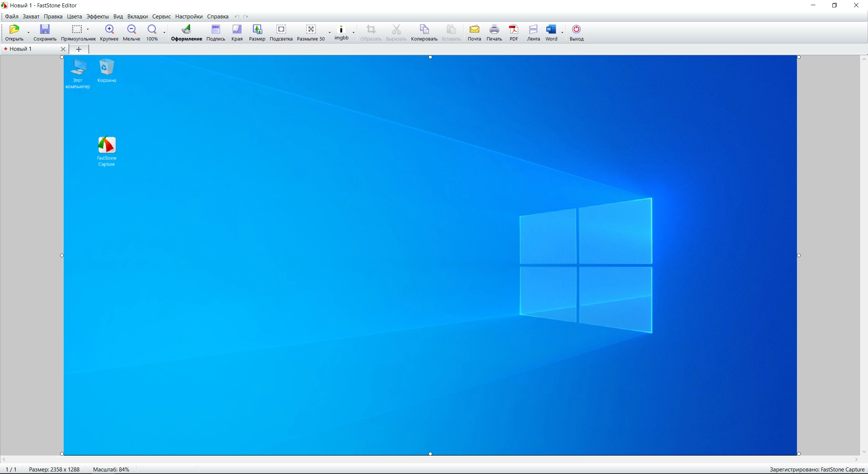Add a new tab with plus button
The height and width of the screenshot is (474, 868).
coord(79,49)
